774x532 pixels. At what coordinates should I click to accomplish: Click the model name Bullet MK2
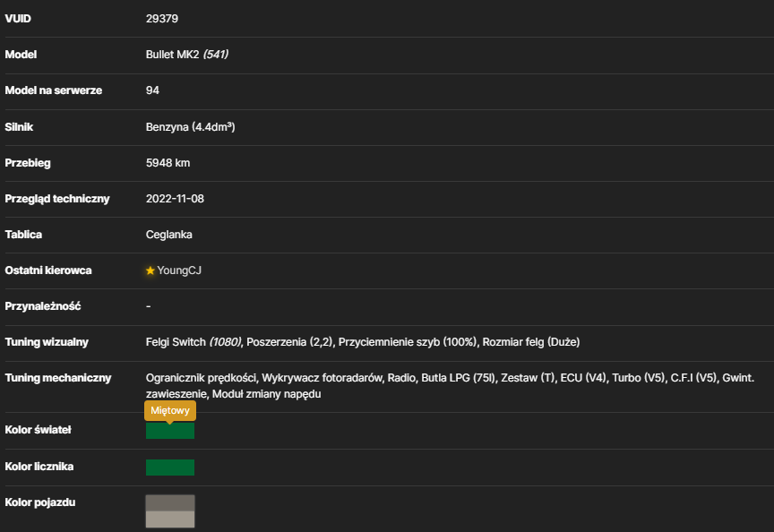[172, 55]
